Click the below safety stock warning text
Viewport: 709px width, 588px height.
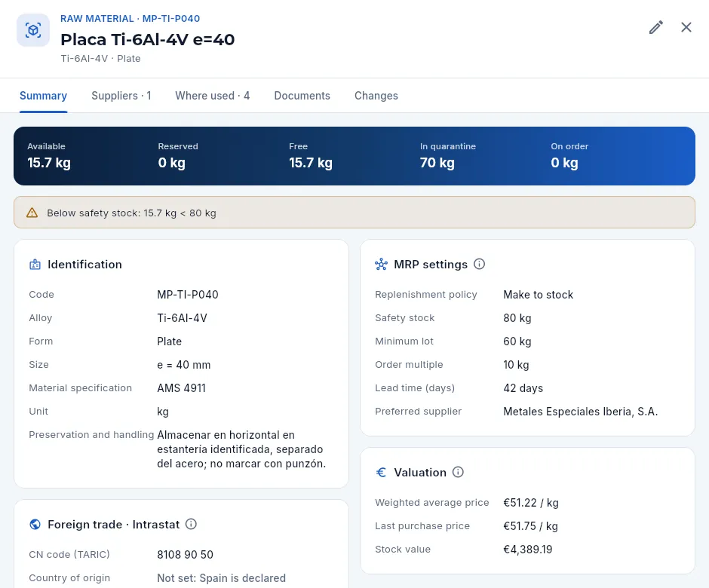coord(131,213)
